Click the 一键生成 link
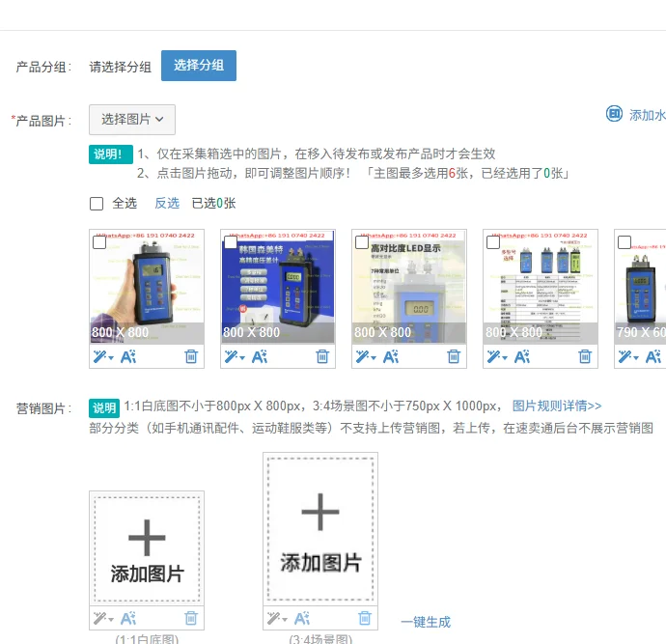The image size is (666, 644). pyautogui.click(x=426, y=623)
